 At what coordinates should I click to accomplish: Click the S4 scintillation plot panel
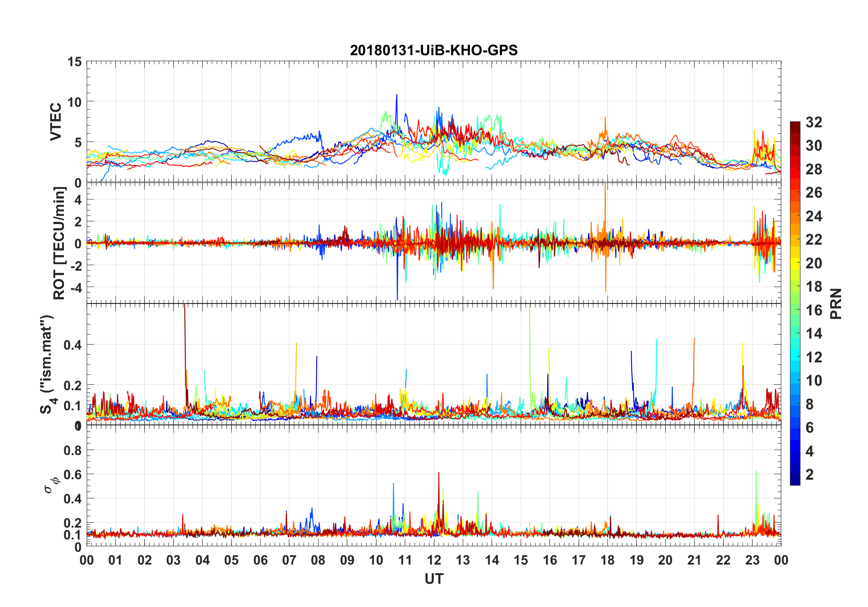(434, 364)
